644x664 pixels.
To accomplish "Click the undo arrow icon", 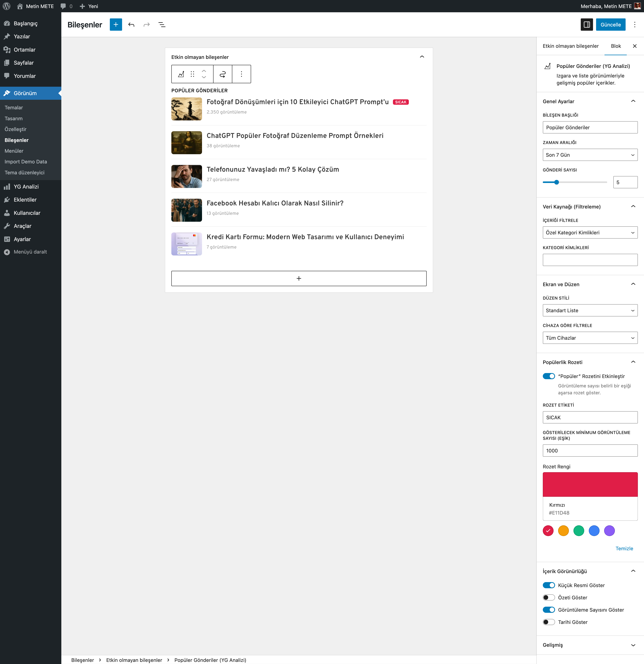I will [x=131, y=25].
